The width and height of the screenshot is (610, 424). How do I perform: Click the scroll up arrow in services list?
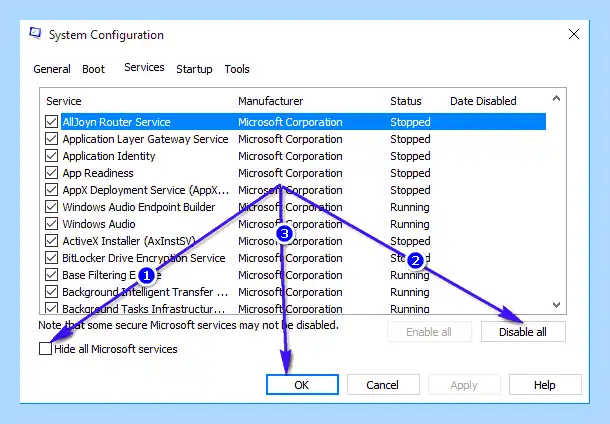coord(556,98)
